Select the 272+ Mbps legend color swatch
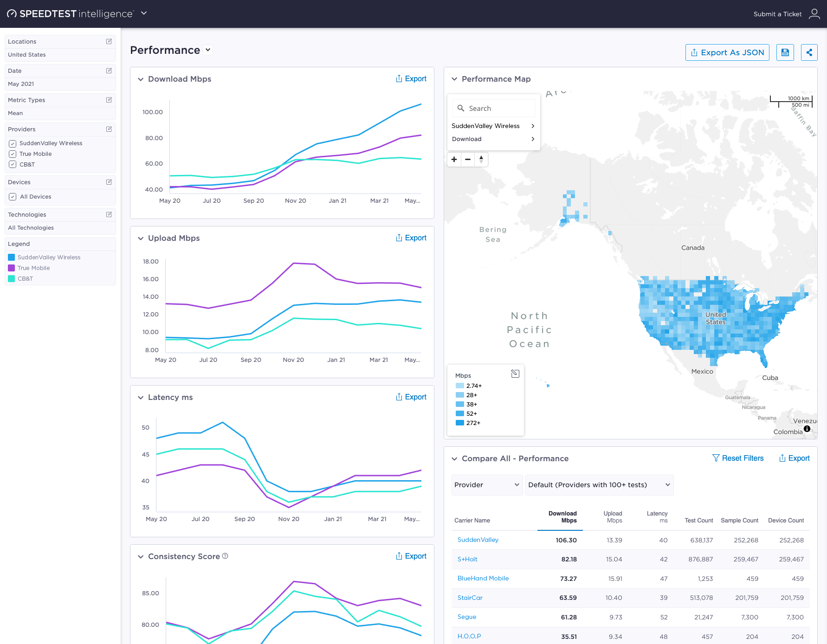This screenshot has width=827, height=644. click(460, 423)
